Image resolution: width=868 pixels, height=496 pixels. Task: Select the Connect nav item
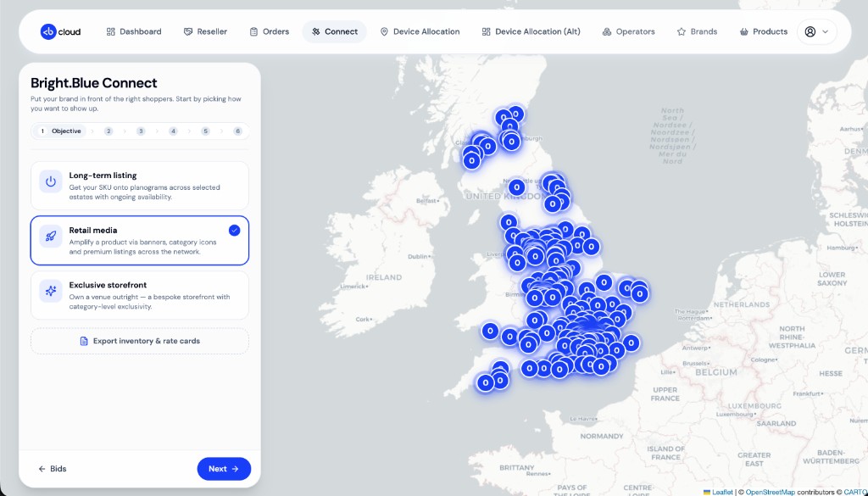click(x=334, y=31)
